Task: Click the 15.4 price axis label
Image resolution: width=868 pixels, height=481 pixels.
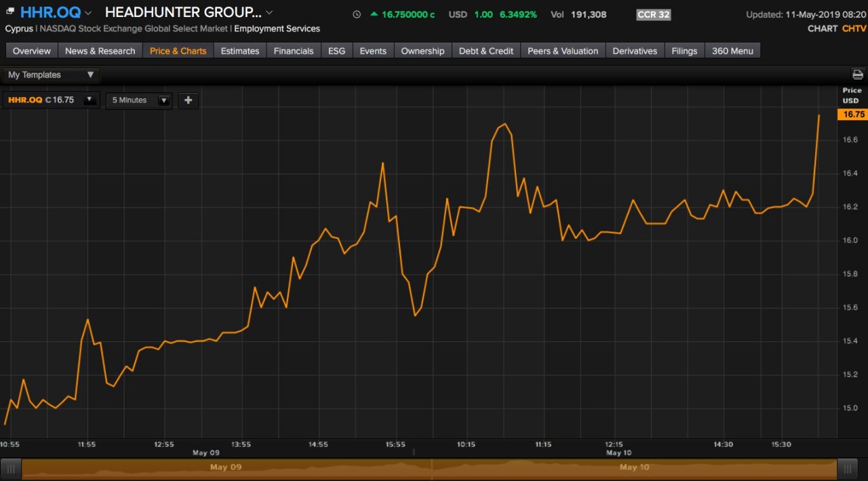Action: (851, 341)
